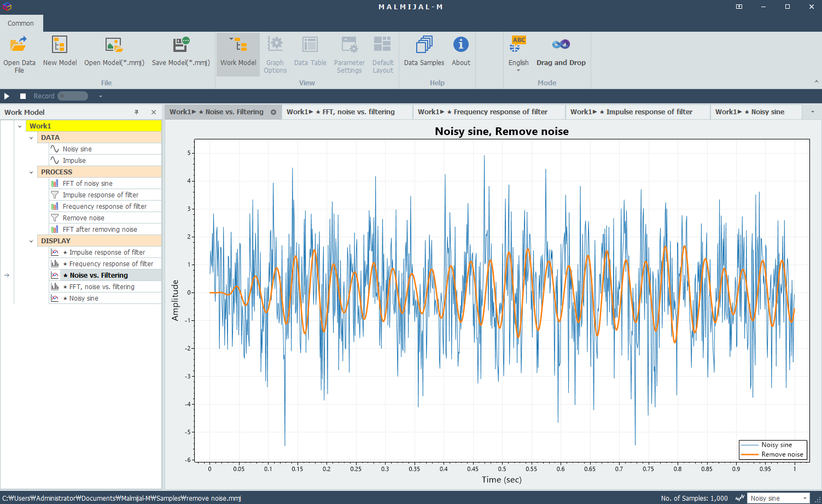Toggle the Work Model panel view
Image resolution: width=822 pixels, height=504 pixels.
click(238, 54)
